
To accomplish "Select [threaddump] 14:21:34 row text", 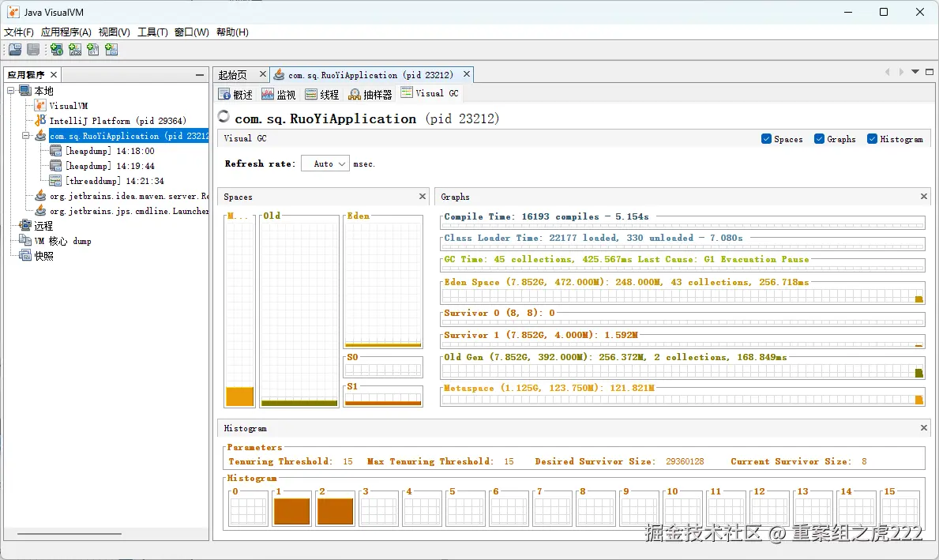I will 115,181.
